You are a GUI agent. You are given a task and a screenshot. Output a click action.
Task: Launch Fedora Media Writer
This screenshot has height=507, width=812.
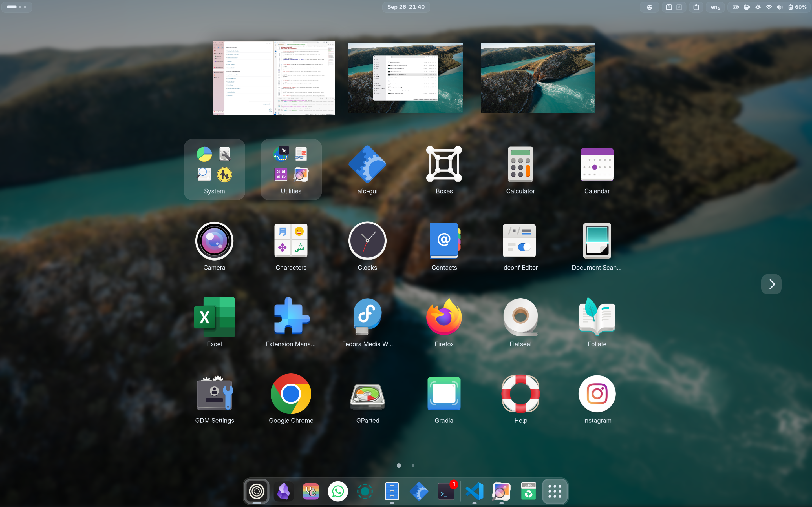coord(367,317)
